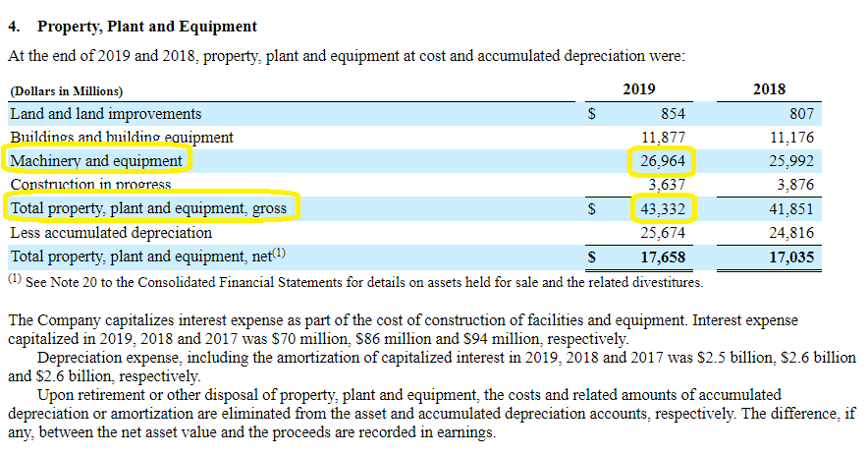Select the Construction in progress row label
Screen dimensions: 868x455
90,185
